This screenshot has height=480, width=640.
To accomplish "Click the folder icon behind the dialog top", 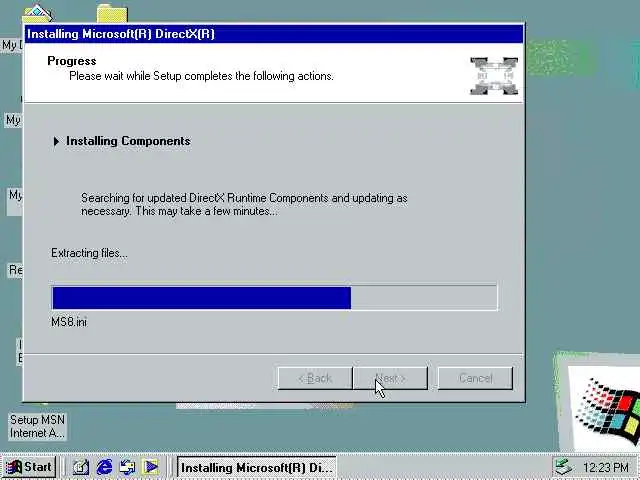I will tap(112, 14).
